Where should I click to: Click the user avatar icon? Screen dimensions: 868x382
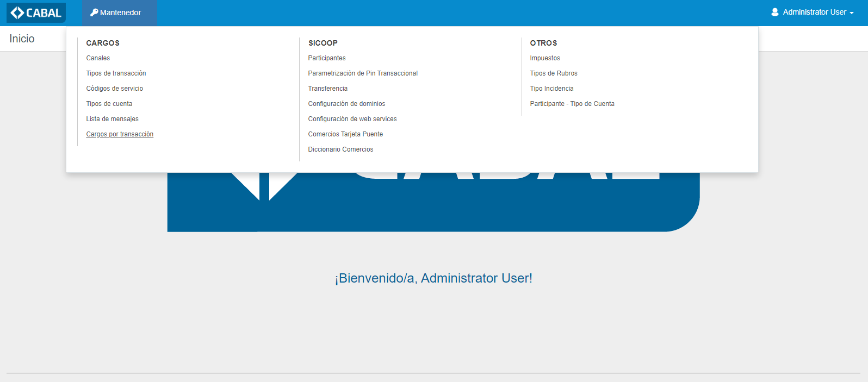point(775,12)
